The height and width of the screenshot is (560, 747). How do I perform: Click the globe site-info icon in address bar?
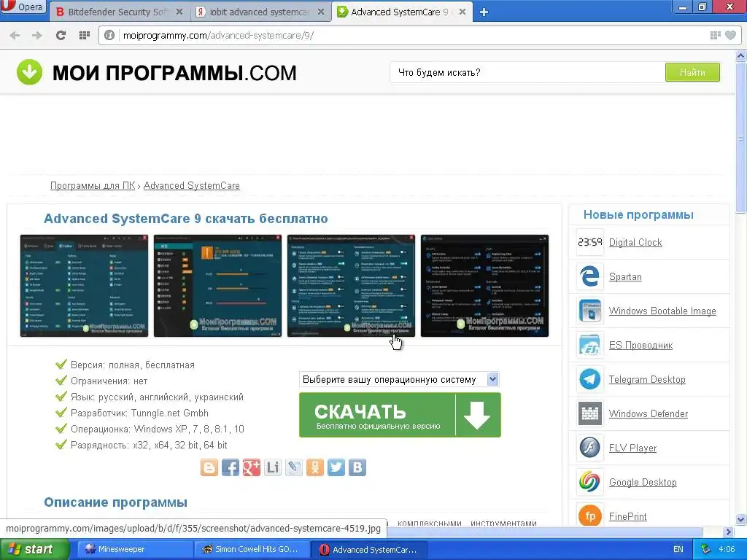pyautogui.click(x=109, y=35)
